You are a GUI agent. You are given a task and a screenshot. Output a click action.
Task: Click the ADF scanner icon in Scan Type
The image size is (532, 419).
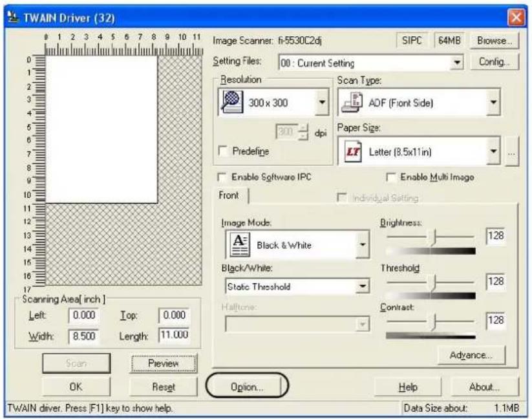point(352,102)
